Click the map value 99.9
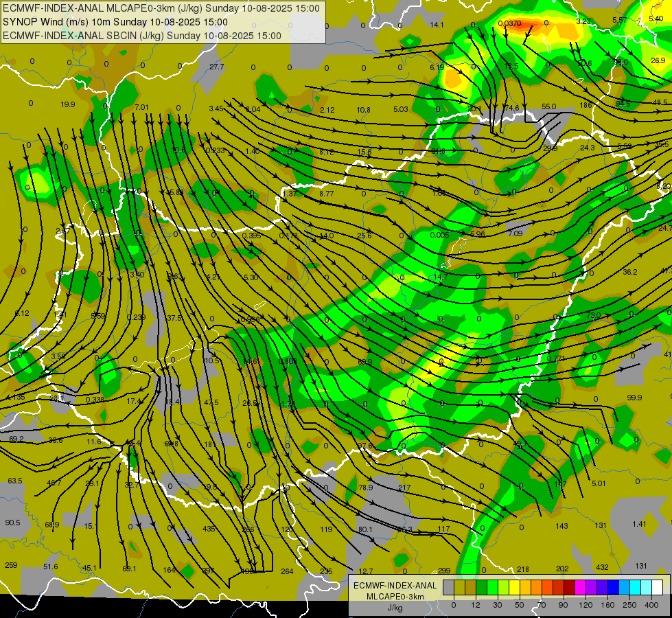The image size is (672, 618). pyautogui.click(x=634, y=398)
